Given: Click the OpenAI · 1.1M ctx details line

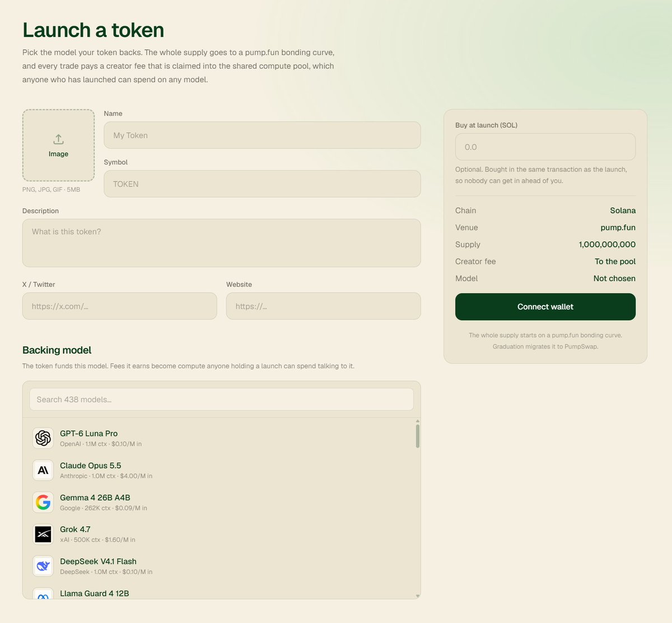Looking at the screenshot, I should 101,444.
